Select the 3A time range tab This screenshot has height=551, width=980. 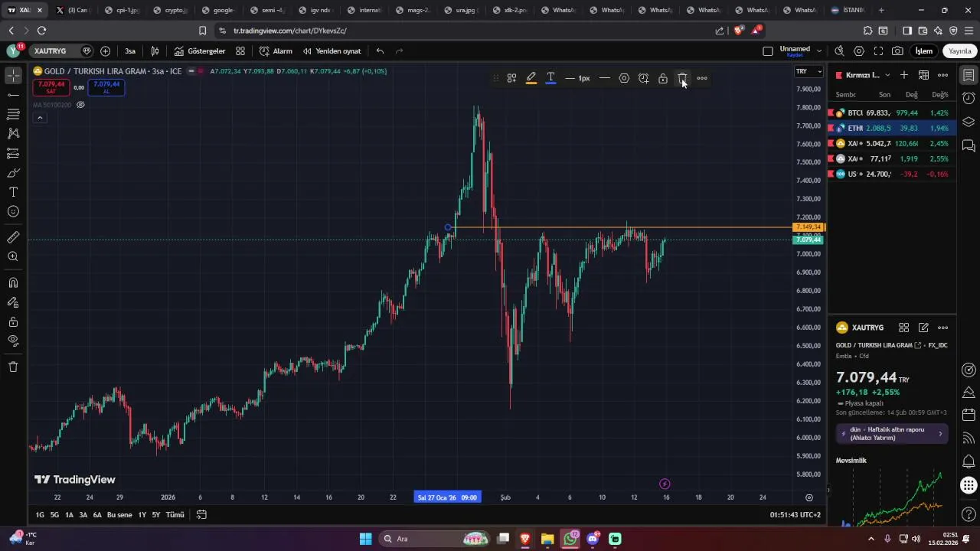[x=83, y=515]
